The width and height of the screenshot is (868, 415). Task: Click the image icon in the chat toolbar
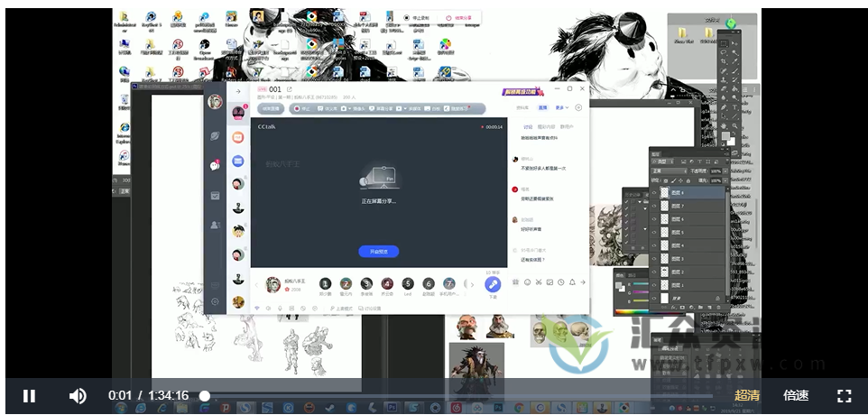[x=549, y=282]
